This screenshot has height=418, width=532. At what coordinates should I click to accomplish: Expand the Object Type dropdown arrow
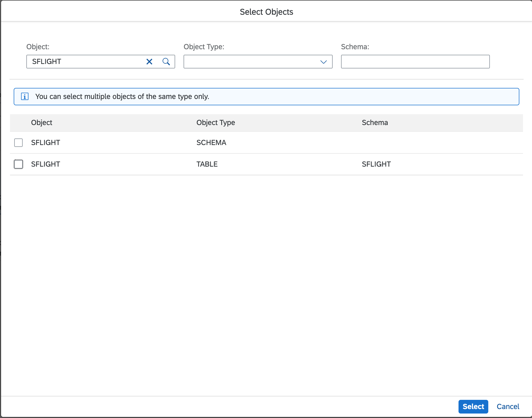coord(323,62)
